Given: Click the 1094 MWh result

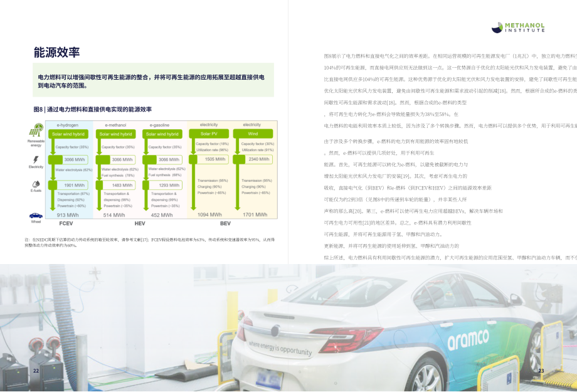Looking at the screenshot, I should click(x=209, y=215).
